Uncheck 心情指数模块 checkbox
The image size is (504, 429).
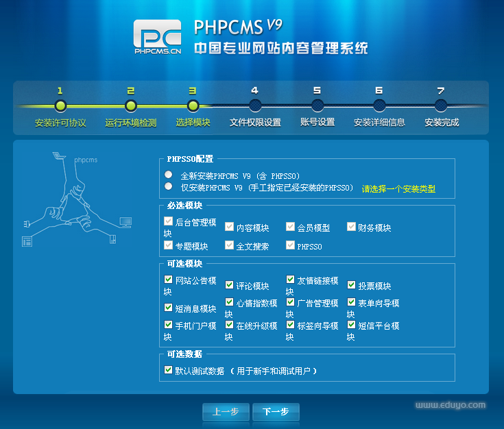click(229, 302)
